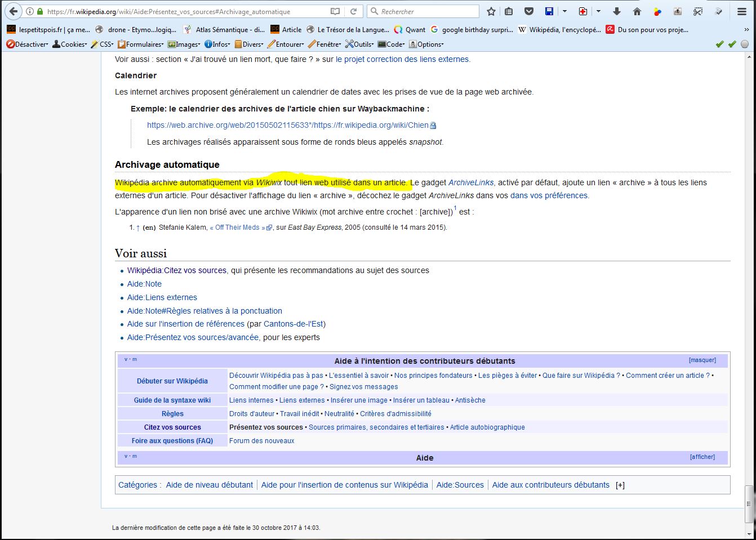Open the Firefox hamburger menu
Image resolution: width=756 pixels, height=540 pixels.
click(743, 11)
